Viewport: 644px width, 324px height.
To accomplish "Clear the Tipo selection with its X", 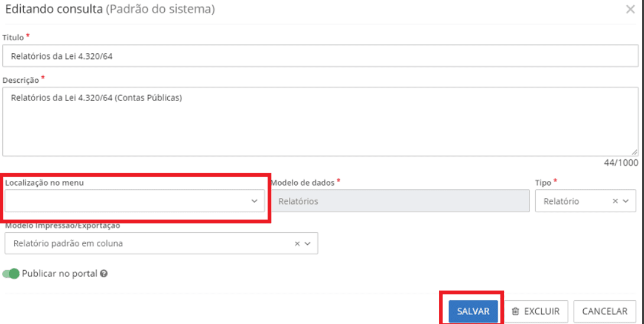I will tap(615, 201).
